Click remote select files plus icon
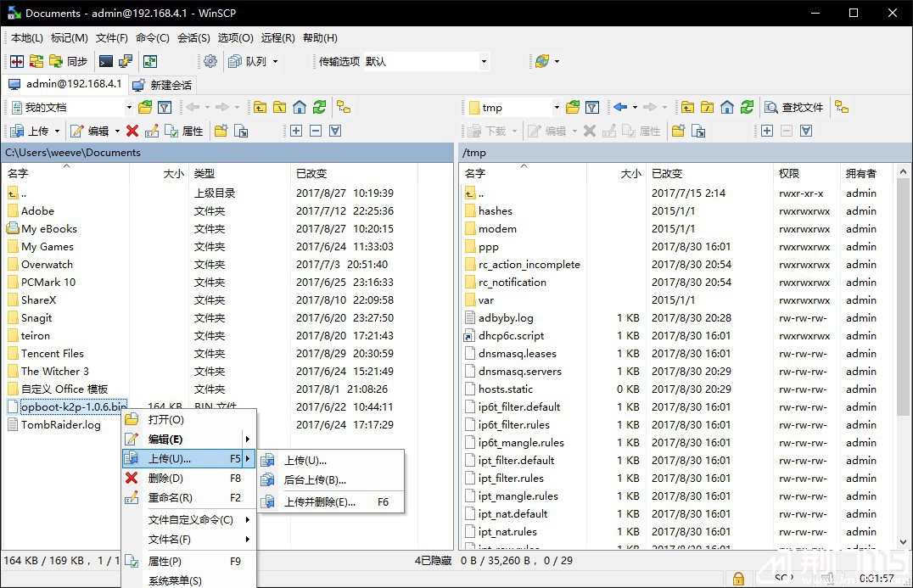This screenshot has height=588, width=913. pos(767,131)
